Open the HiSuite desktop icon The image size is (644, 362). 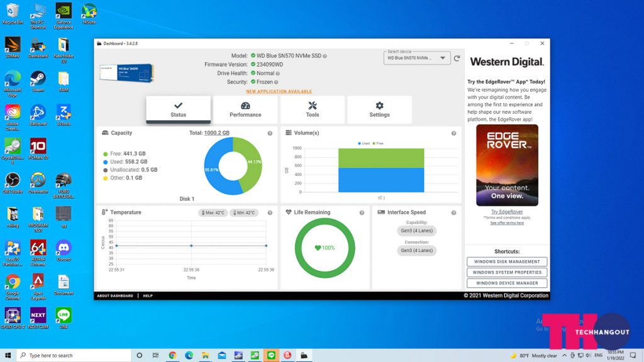pos(89,14)
